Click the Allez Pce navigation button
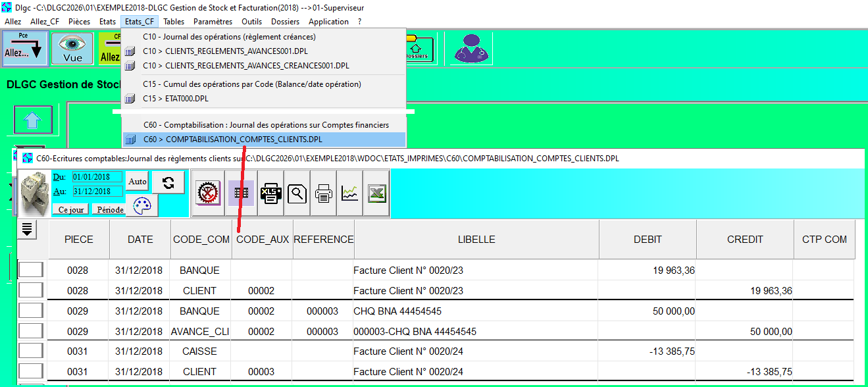868x387 pixels. tap(24, 49)
